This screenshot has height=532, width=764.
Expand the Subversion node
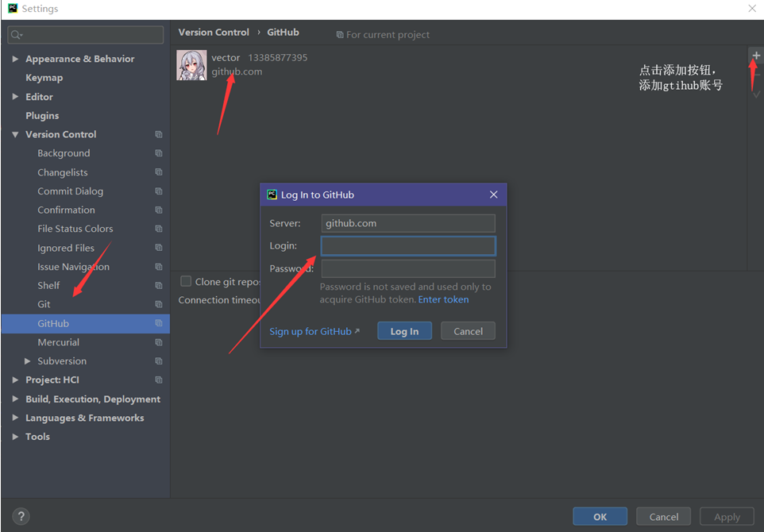click(x=27, y=361)
